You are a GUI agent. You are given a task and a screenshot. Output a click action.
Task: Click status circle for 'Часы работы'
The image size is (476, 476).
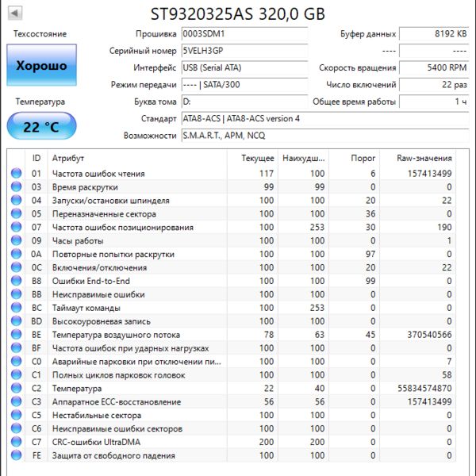tap(17, 240)
